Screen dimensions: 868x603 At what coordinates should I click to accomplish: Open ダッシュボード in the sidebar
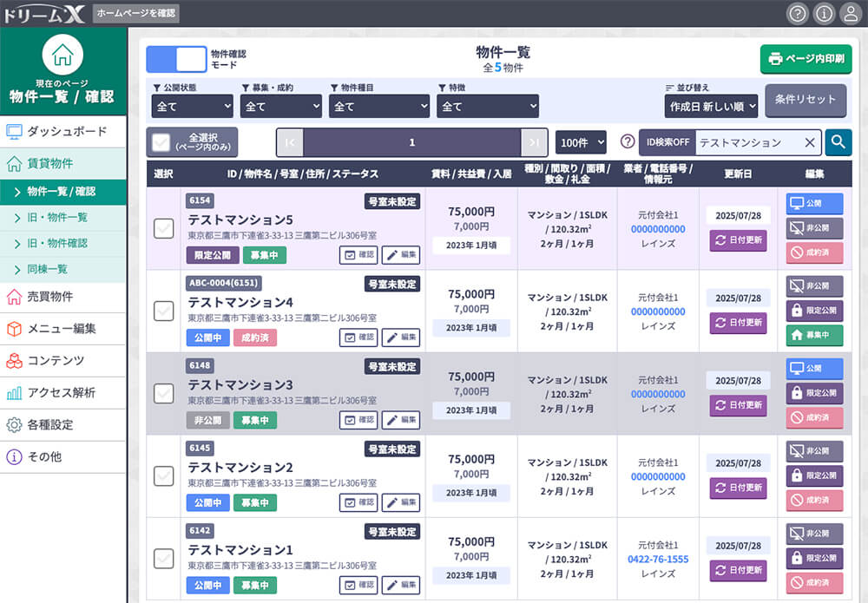(x=66, y=132)
